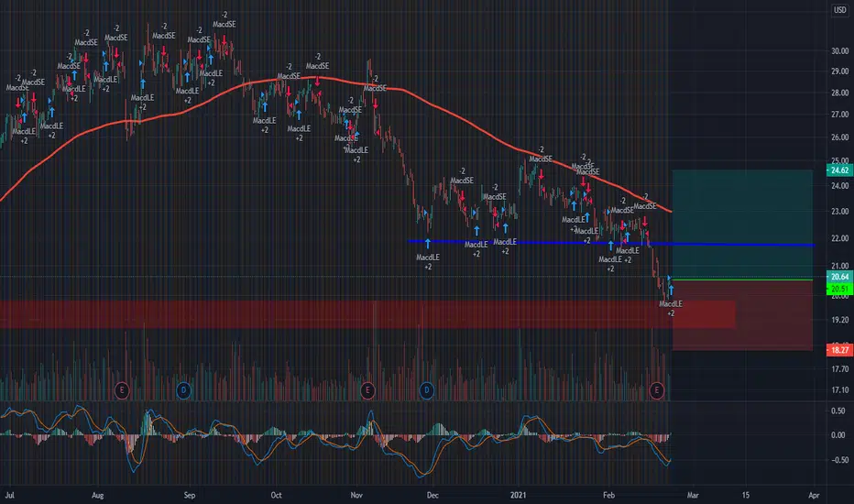Select the blue horizontal support line
Image resolution: width=854 pixels, height=504 pixels.
click(x=610, y=243)
